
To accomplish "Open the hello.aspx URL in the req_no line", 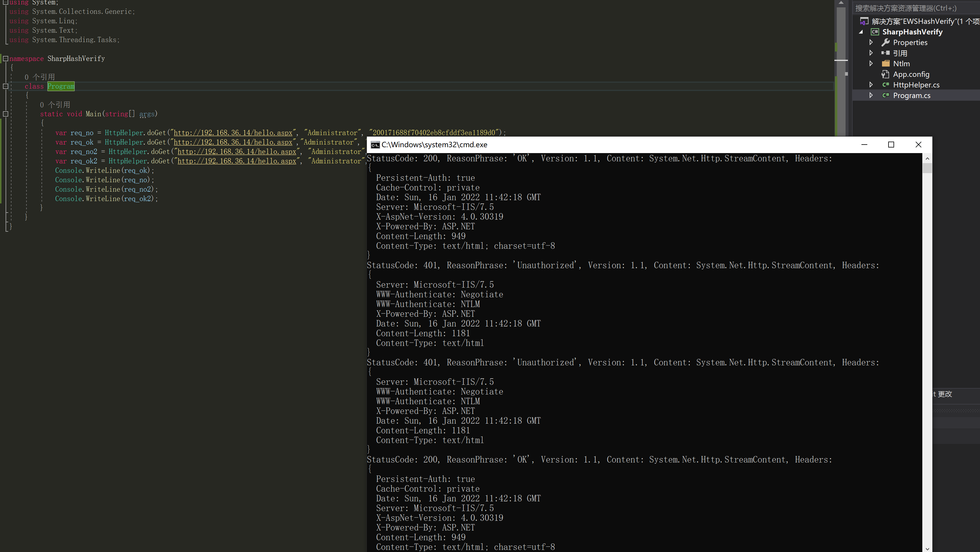I will point(233,133).
